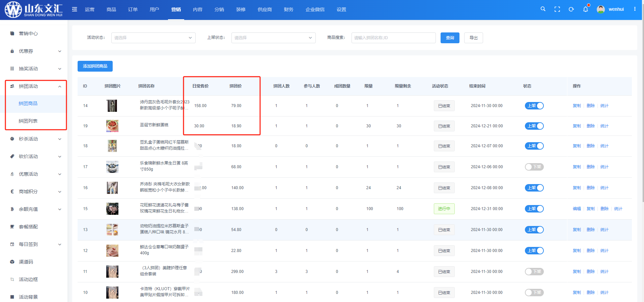Expand the 商城积分 sidebar menu chevron
This screenshot has height=302, width=644.
click(60, 192)
